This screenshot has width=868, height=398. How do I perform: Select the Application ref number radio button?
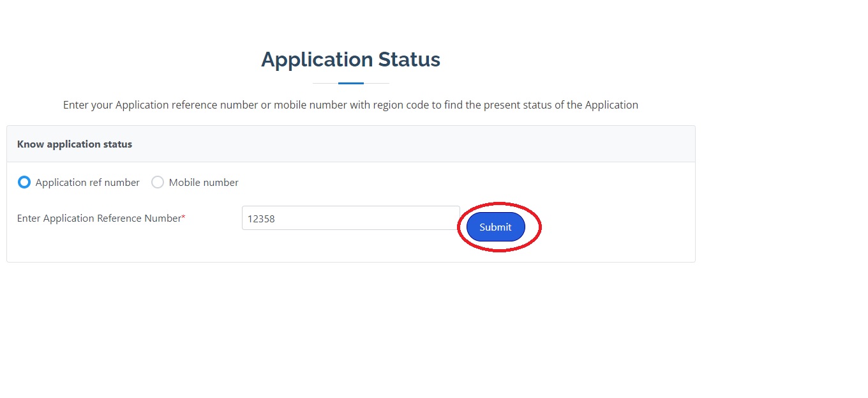tap(24, 183)
